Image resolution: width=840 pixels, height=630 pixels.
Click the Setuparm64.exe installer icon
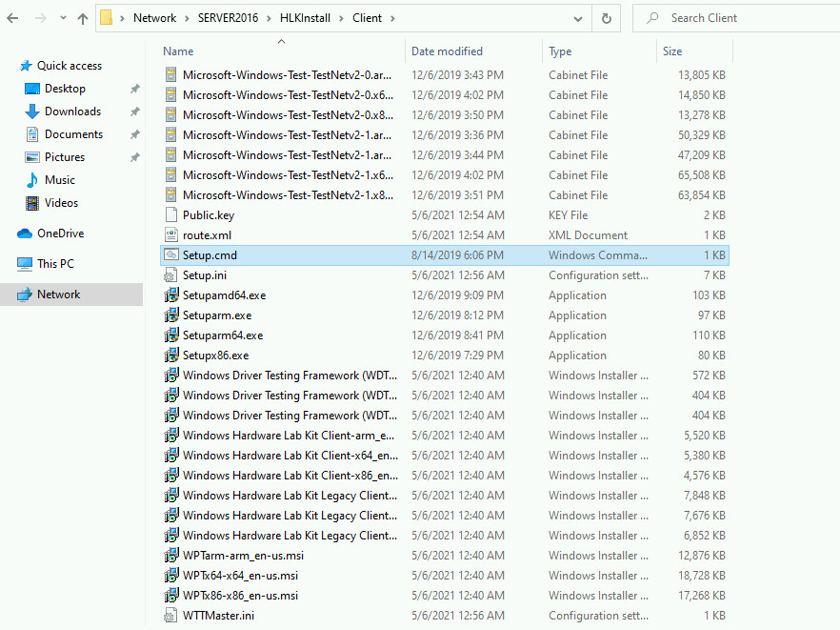coord(170,335)
